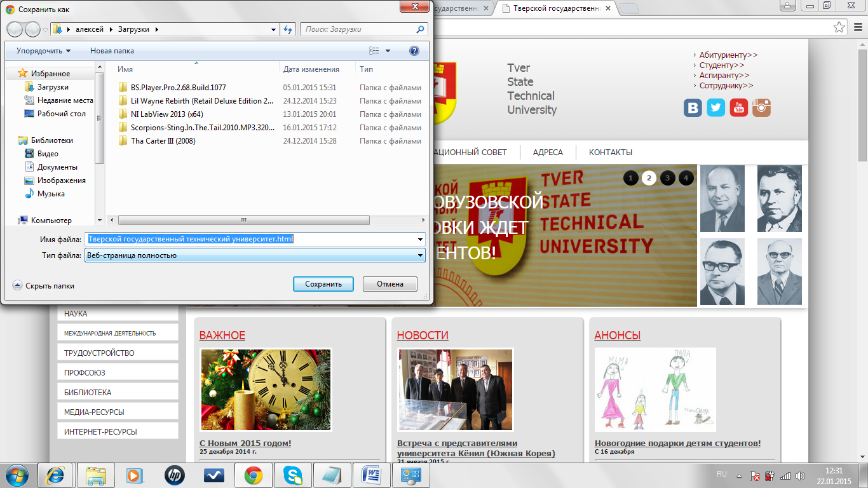
Task: Open Skype from the taskbar
Action: click(293, 475)
